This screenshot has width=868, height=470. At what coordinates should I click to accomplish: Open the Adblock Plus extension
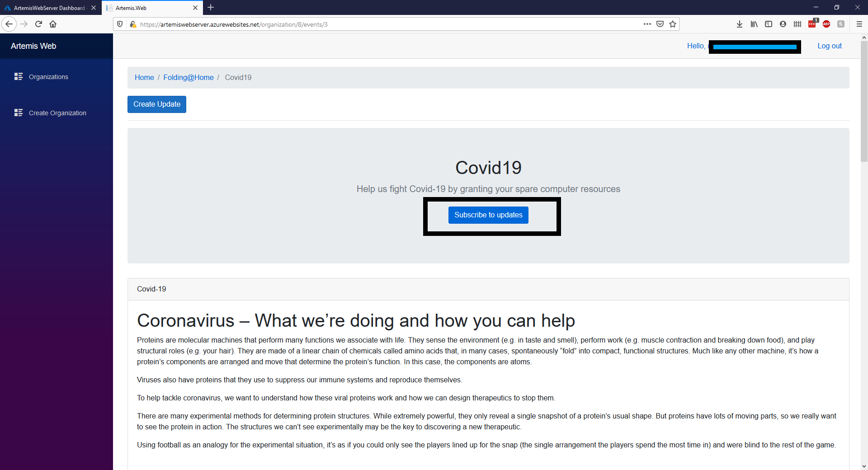(x=826, y=24)
